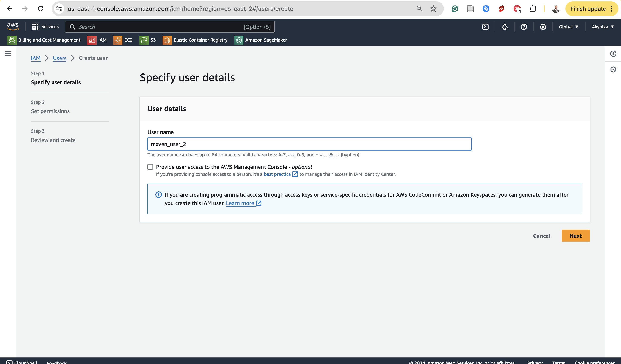621x364 pixels.
Task: Toggle the left hamburger navigation menu
Action: pyautogui.click(x=8, y=54)
